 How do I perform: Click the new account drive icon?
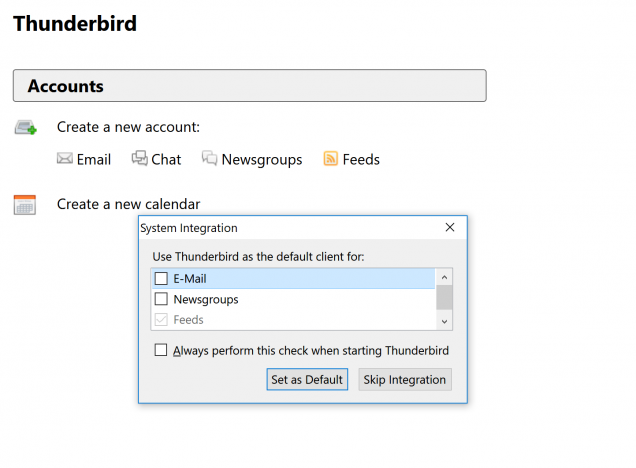click(26, 127)
